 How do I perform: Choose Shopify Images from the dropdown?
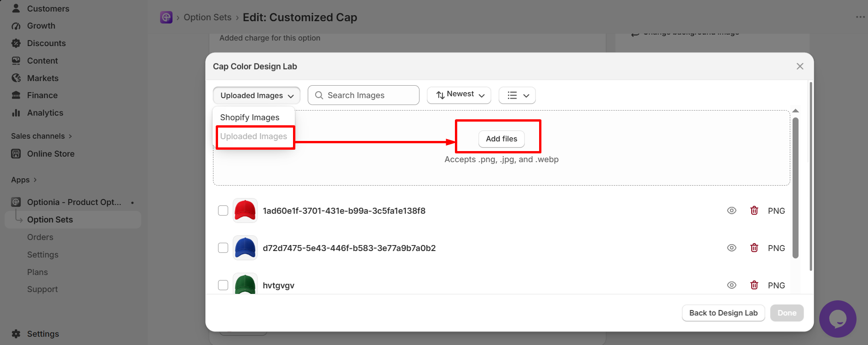[250, 117]
